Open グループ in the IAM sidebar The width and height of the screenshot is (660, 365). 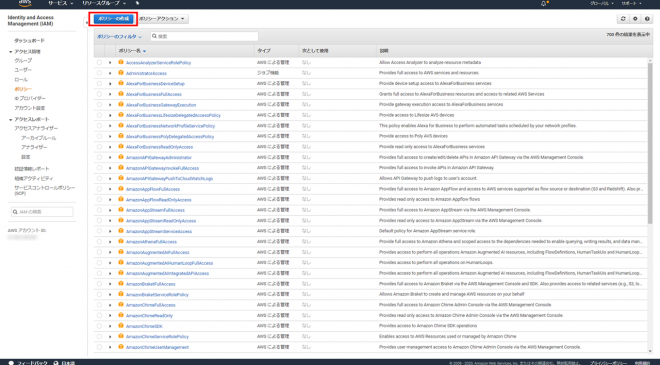point(23,61)
